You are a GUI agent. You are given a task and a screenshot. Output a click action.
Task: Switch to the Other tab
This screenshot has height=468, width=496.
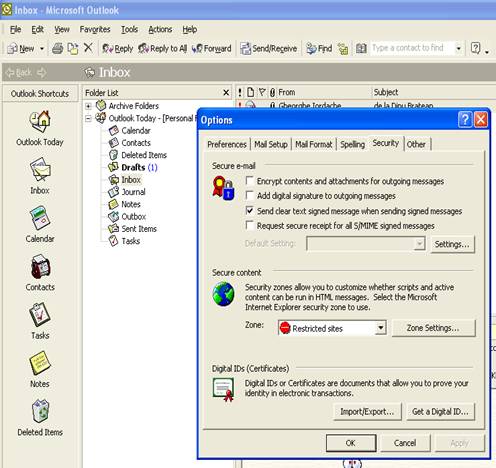point(416,144)
